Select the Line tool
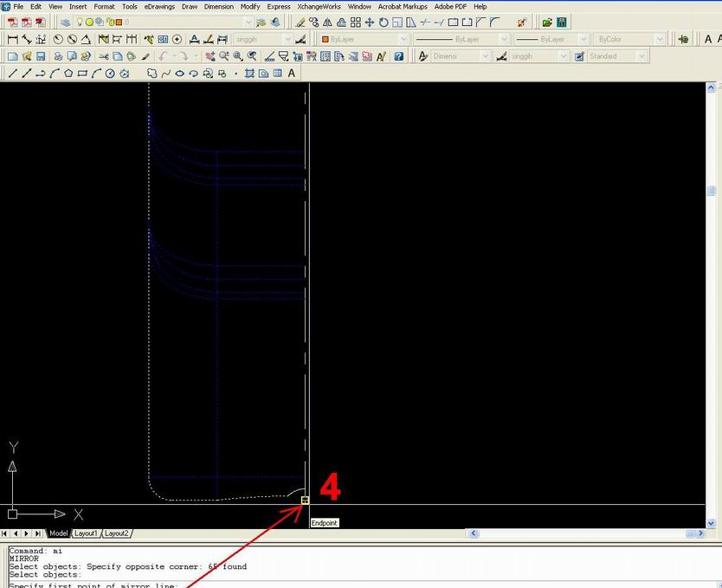Screen dimensions: 722x588 tap(11, 73)
